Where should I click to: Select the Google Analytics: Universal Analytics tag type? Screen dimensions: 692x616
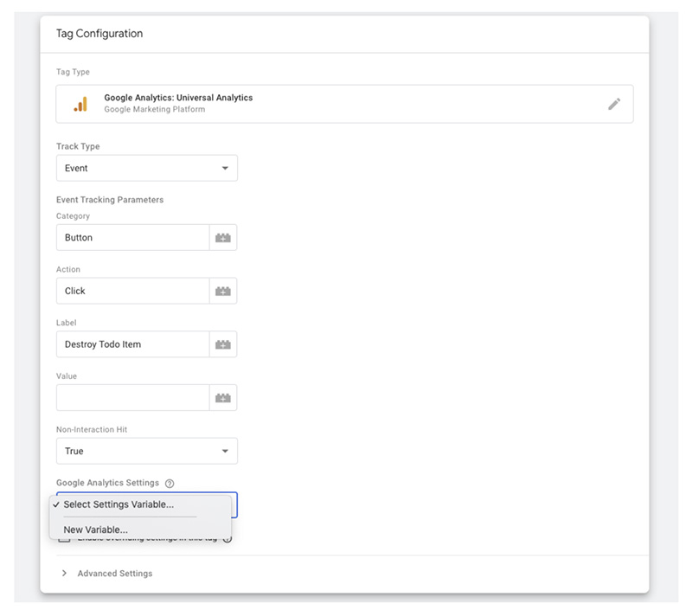(x=344, y=104)
